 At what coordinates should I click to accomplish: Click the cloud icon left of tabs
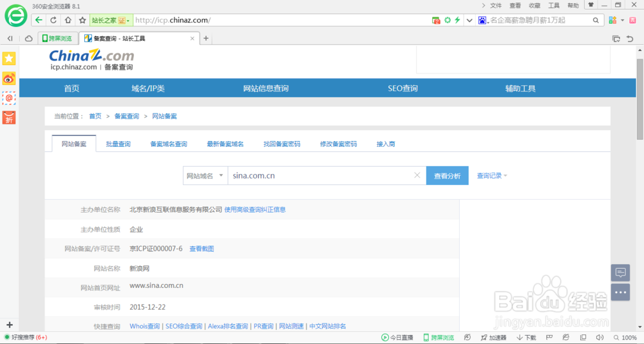29,38
